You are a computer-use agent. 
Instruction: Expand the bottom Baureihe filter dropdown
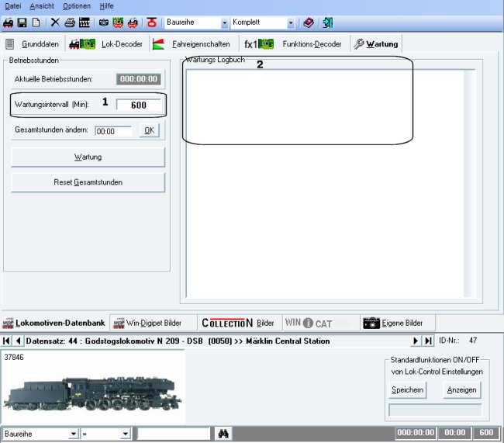(74, 434)
